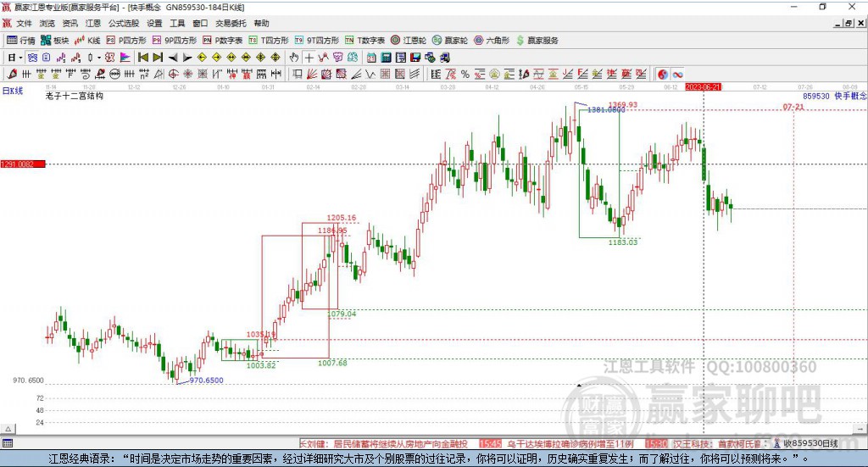Select the percent % retracement tool

tap(465, 74)
